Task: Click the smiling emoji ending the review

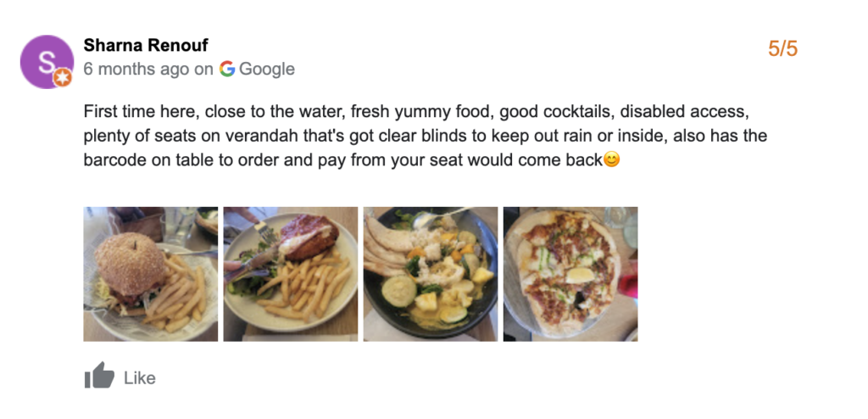Action: pyautogui.click(x=611, y=159)
